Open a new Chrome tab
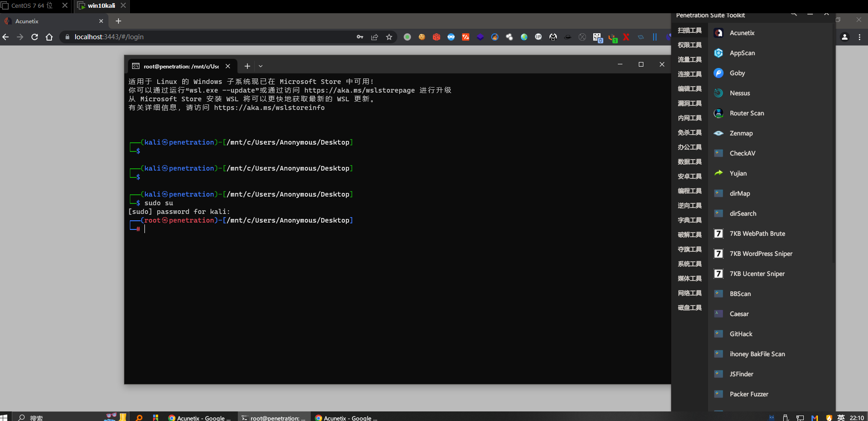This screenshot has height=421, width=868. pyautogui.click(x=118, y=21)
